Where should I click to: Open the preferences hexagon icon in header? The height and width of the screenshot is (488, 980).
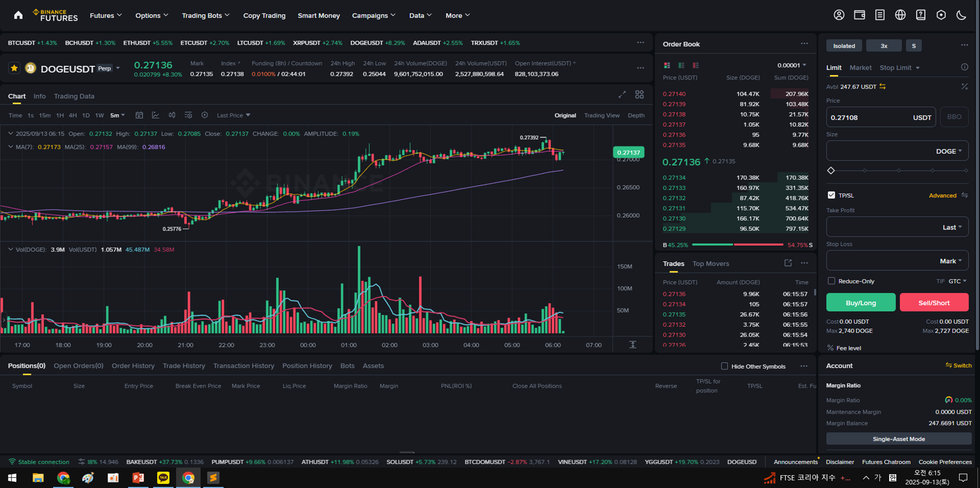point(941,15)
